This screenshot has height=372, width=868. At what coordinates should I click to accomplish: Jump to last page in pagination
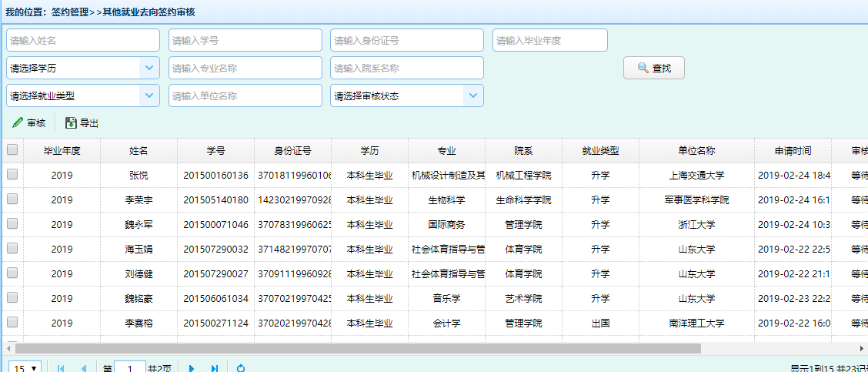[215, 368]
